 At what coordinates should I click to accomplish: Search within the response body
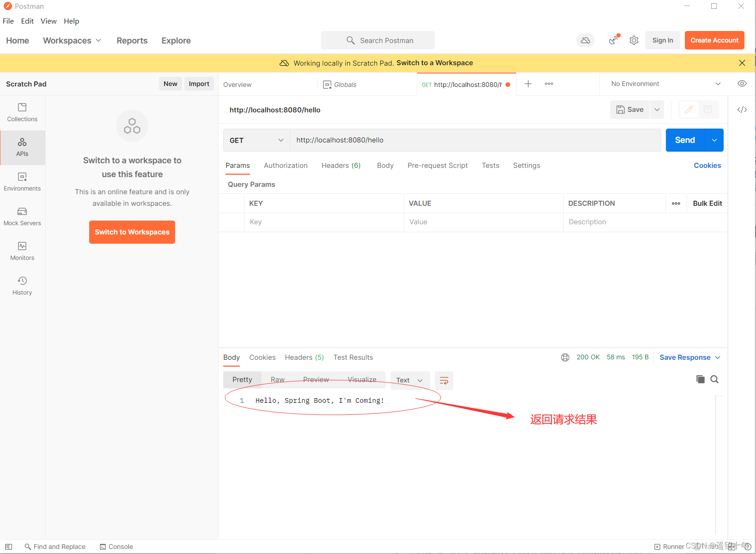tap(714, 379)
